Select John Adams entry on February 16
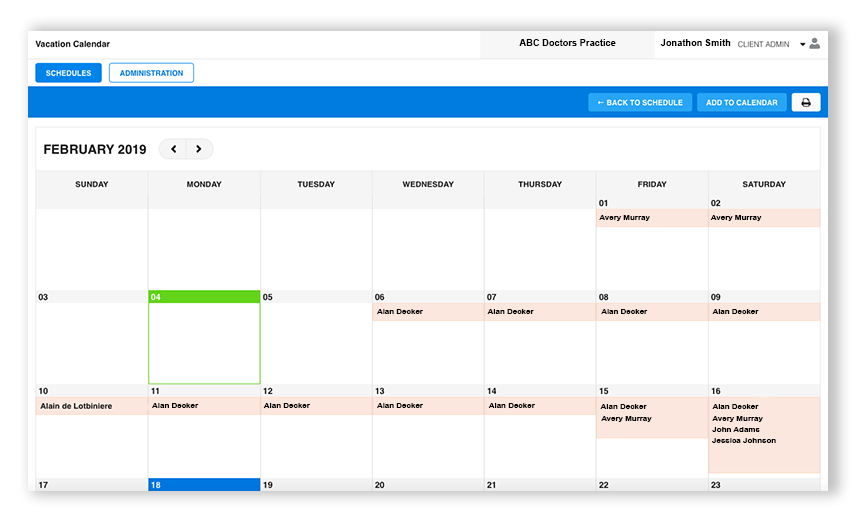 click(736, 430)
